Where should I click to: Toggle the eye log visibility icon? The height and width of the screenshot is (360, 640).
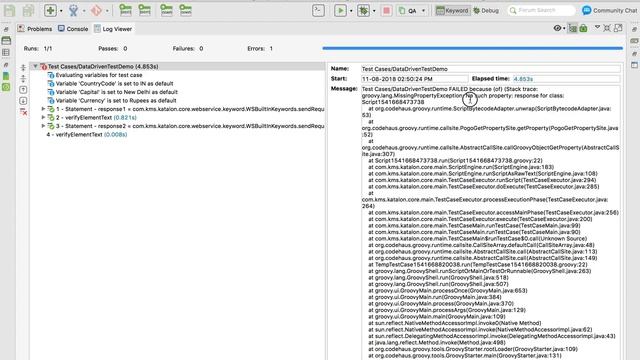coord(557,28)
